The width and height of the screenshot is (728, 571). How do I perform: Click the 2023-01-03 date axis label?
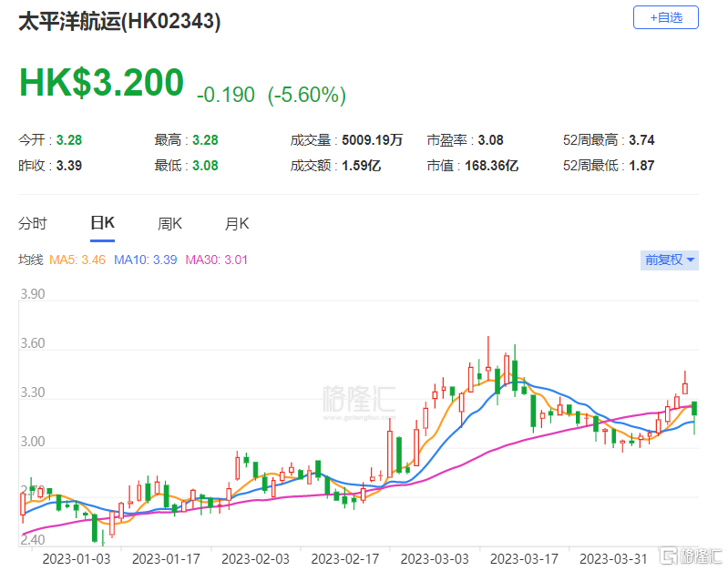77,559
